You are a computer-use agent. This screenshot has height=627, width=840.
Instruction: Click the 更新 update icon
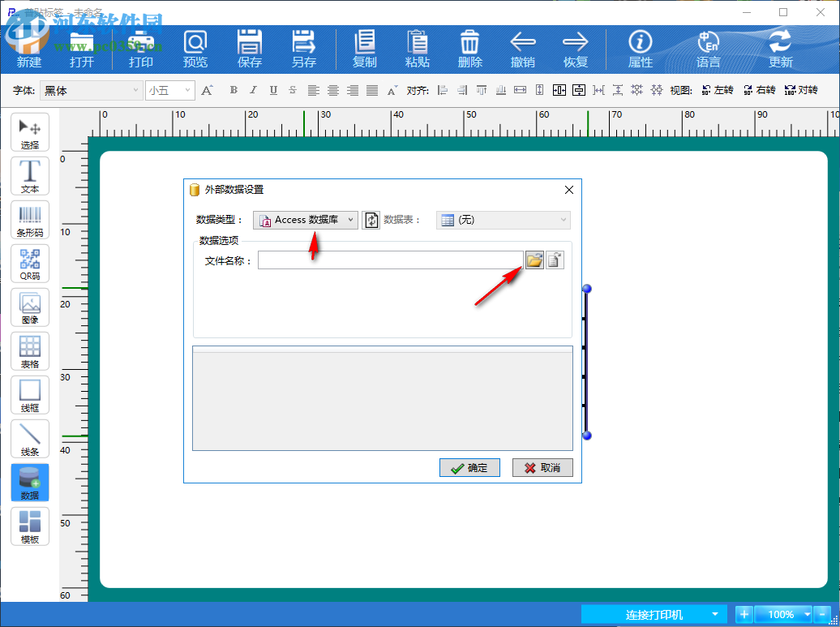(780, 49)
